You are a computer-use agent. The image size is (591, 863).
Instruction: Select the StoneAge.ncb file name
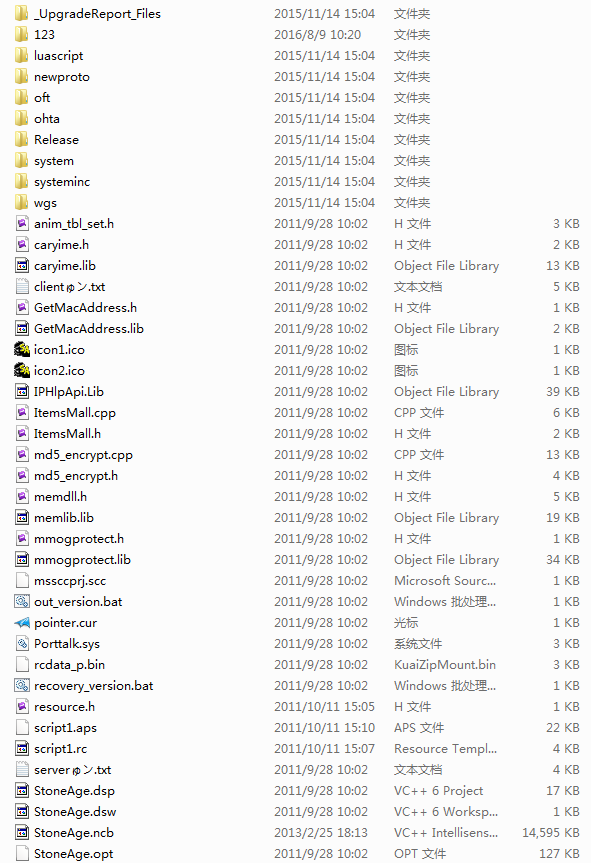(x=74, y=833)
